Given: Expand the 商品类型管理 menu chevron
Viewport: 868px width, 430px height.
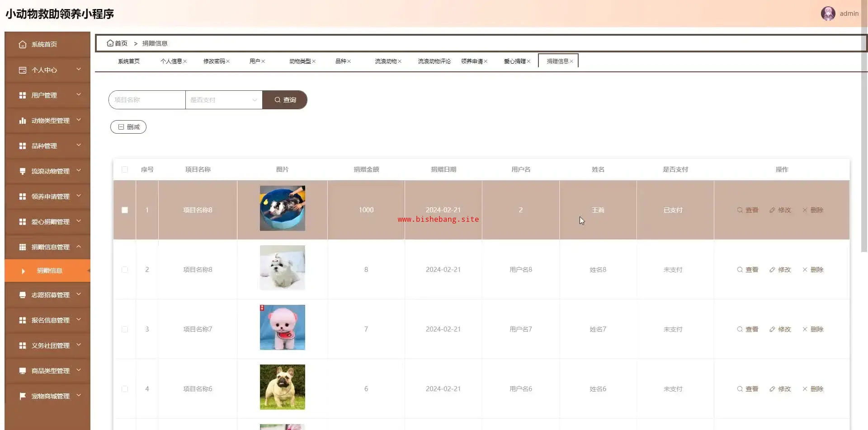Looking at the screenshot, I should click(79, 370).
